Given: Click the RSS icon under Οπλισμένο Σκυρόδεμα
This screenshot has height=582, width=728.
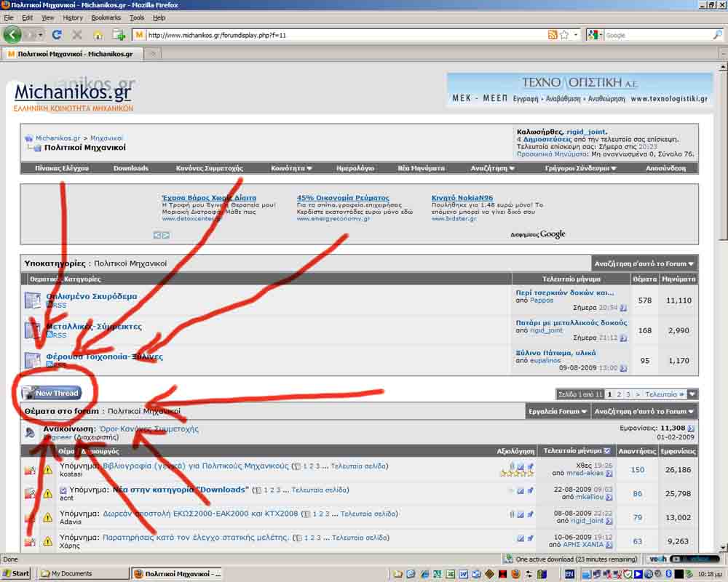Looking at the screenshot, I should (x=56, y=306).
